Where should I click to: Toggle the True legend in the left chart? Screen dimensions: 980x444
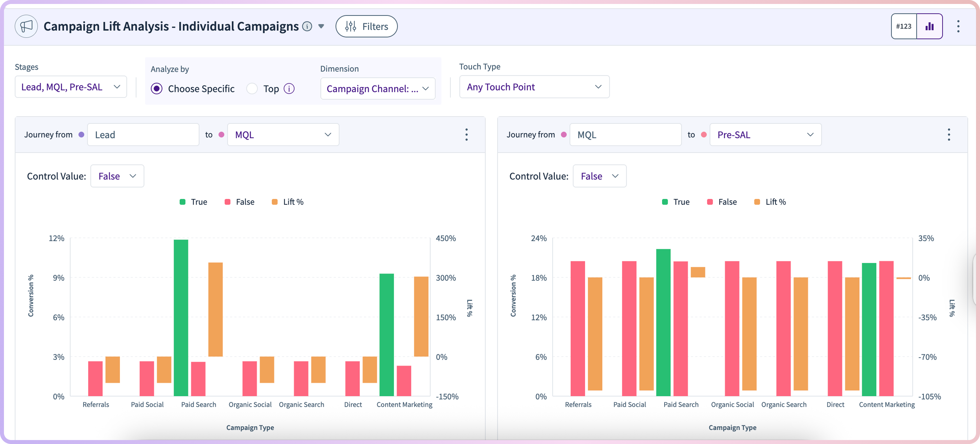pos(193,202)
